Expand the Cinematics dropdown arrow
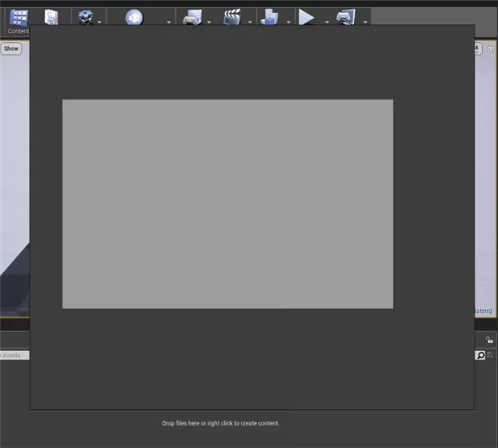 coord(250,23)
